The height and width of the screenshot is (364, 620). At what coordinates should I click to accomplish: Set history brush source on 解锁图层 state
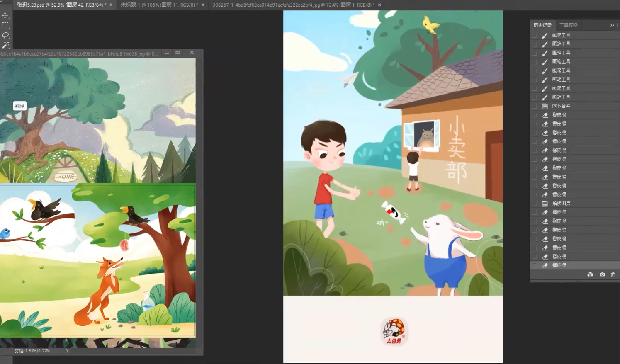pyautogui.click(x=534, y=203)
